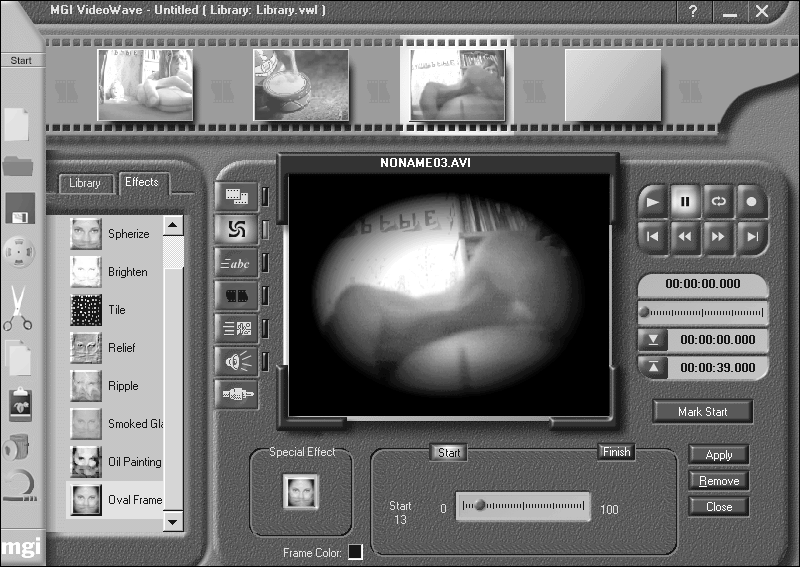800x567 pixels.
Task: Click the film reel icon in sidebar
Action: [x=19, y=252]
